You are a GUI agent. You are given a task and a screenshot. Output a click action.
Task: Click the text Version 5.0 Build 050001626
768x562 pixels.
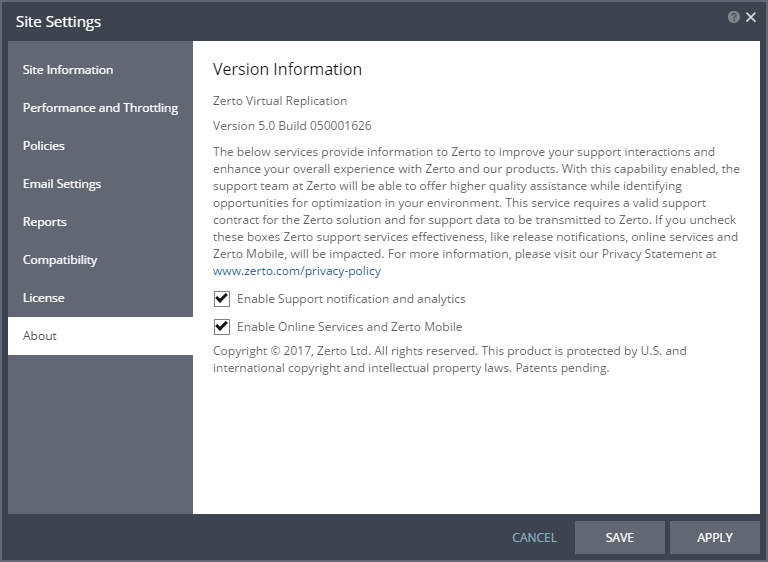292,126
